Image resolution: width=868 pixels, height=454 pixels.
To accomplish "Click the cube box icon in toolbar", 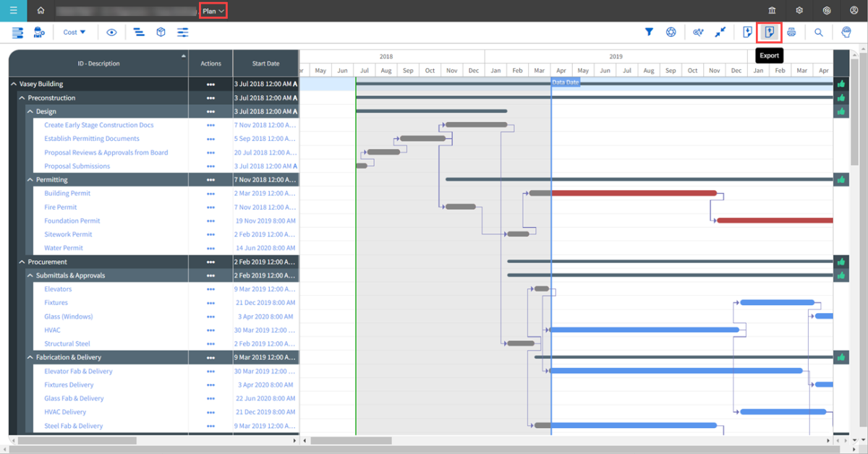I will pos(161,33).
